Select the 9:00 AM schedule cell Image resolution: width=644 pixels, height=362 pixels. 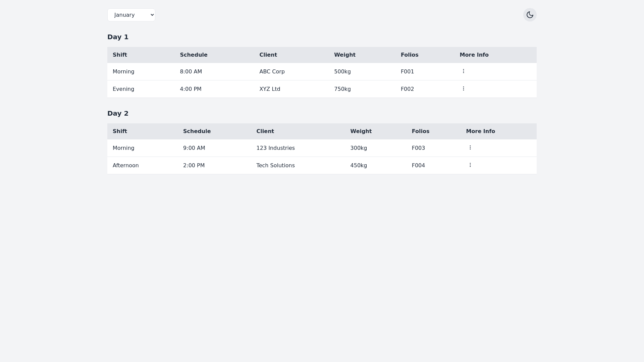tap(194, 148)
